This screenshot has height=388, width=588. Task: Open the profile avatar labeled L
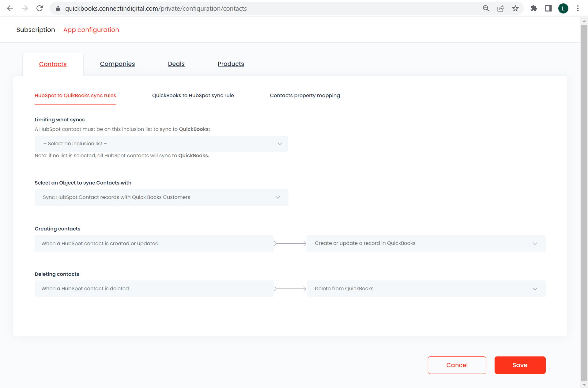tap(563, 8)
